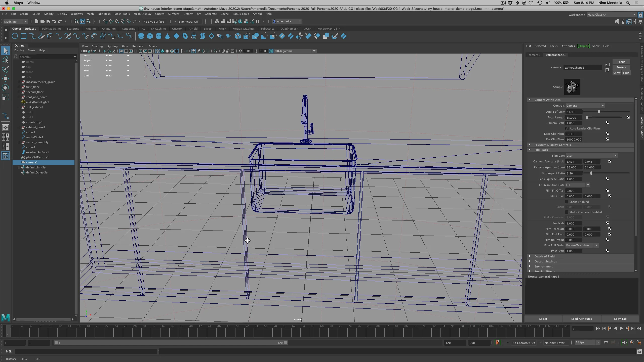Create a NURBS cube from shelf
The width and height of the screenshot is (644, 362).
[150, 36]
